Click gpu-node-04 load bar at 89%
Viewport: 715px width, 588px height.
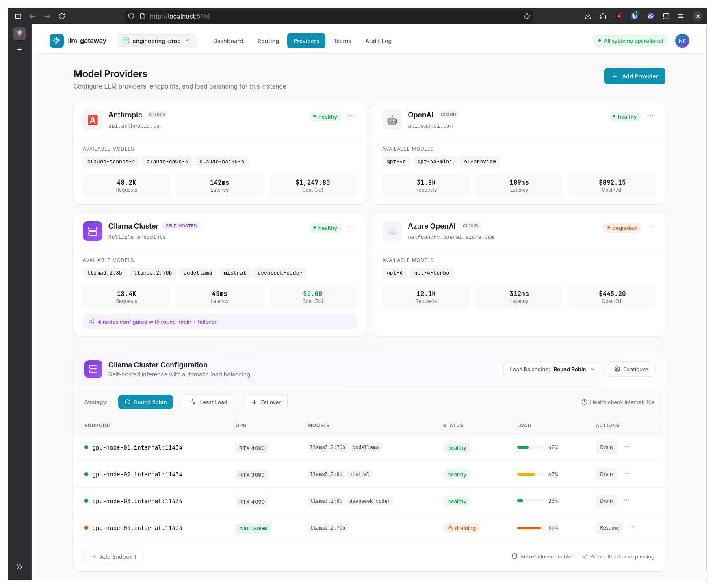(530, 528)
